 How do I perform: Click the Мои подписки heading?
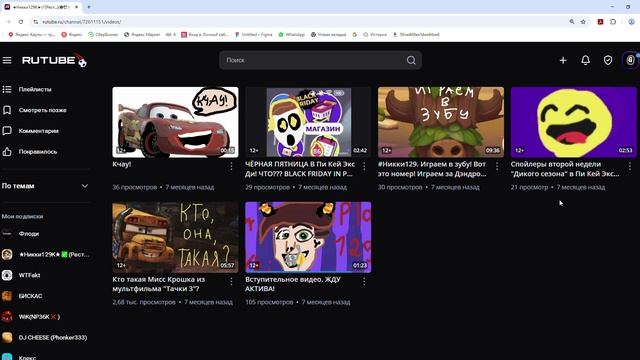tap(22, 216)
